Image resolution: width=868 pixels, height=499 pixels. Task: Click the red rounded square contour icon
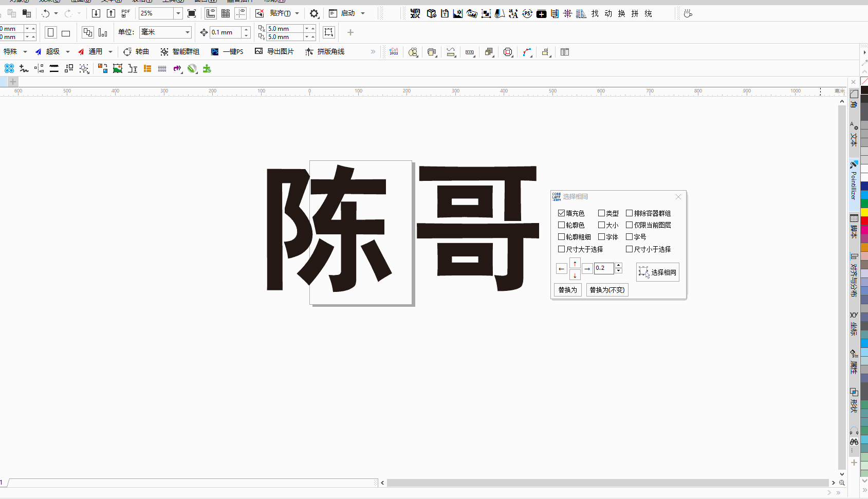(508, 52)
